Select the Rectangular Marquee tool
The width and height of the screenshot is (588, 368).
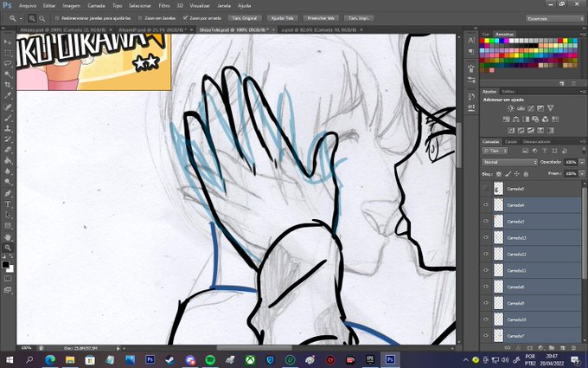click(8, 53)
